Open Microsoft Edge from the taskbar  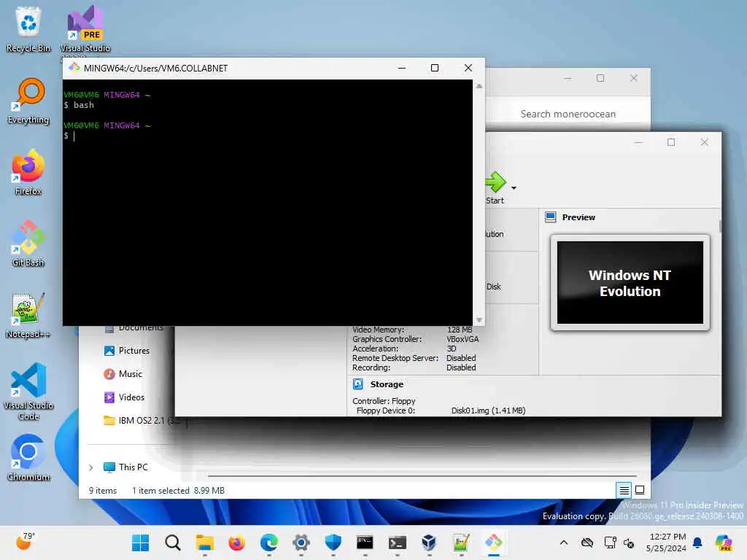(269, 542)
